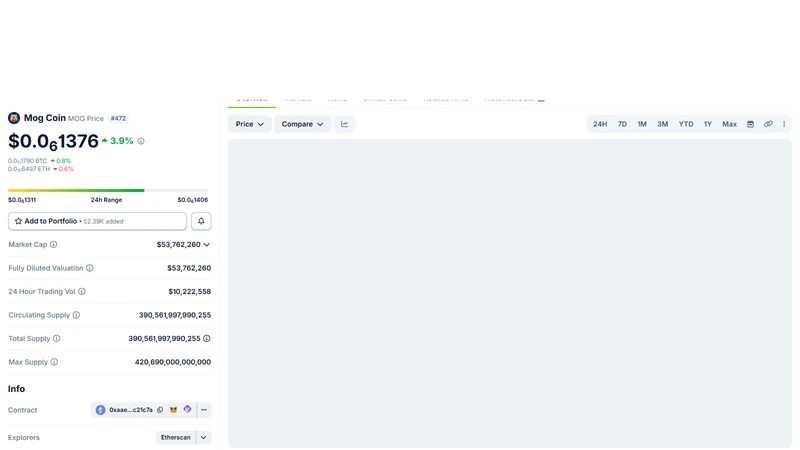Click the 24h low value $0.0₆1311

click(22, 200)
